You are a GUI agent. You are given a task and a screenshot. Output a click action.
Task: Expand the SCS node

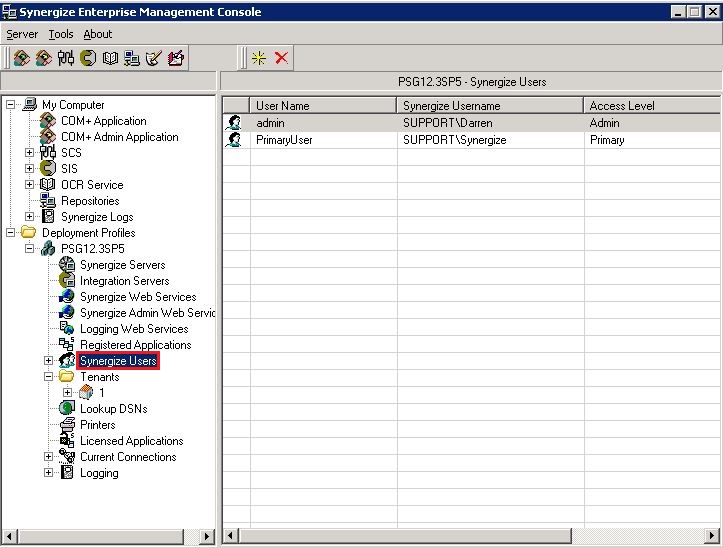point(30,153)
